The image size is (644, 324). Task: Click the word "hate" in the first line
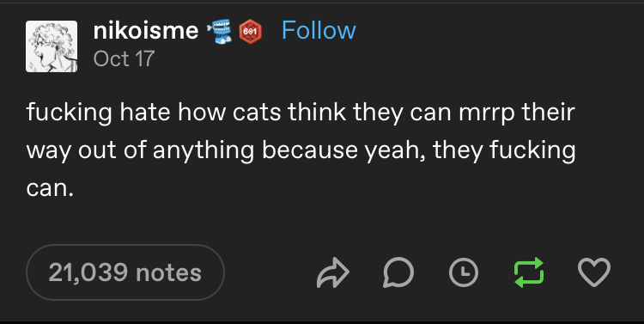pyautogui.click(x=145, y=113)
